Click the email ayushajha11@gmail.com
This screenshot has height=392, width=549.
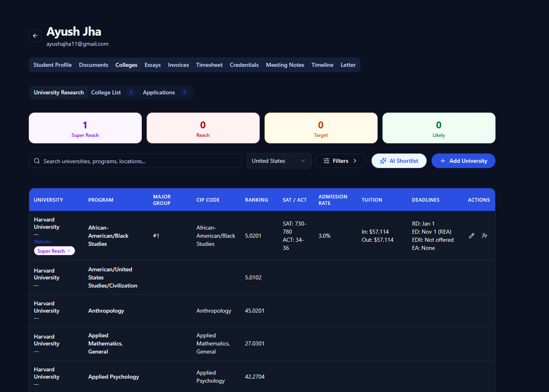77,44
